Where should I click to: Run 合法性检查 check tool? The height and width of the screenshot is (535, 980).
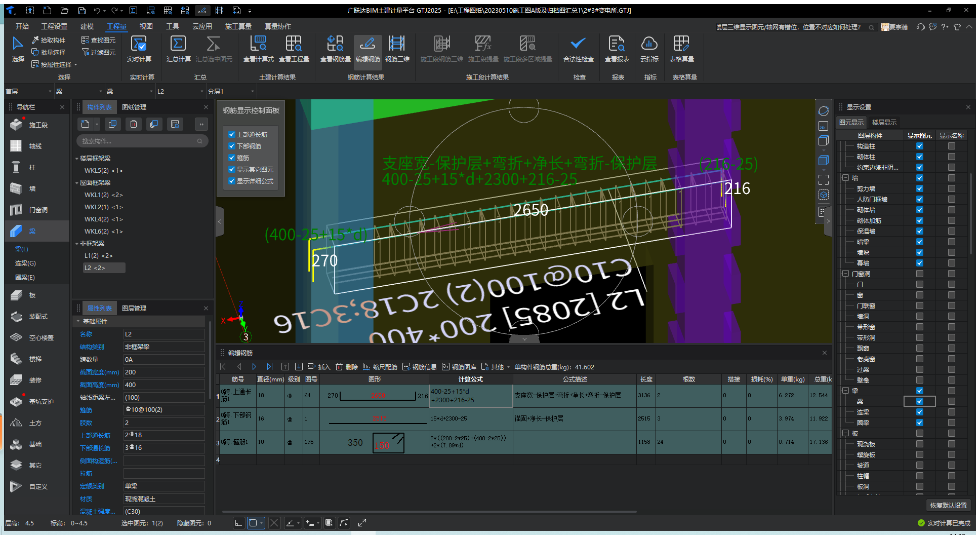coord(578,49)
